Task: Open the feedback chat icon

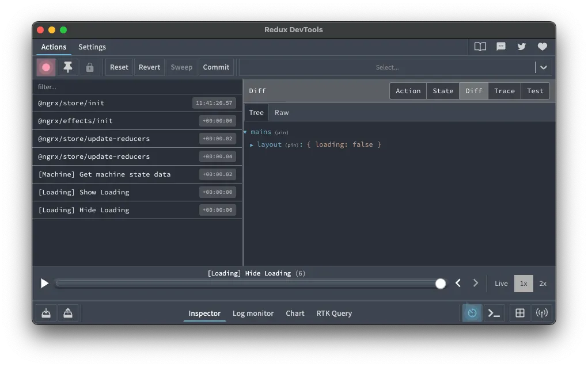Action: [x=501, y=47]
